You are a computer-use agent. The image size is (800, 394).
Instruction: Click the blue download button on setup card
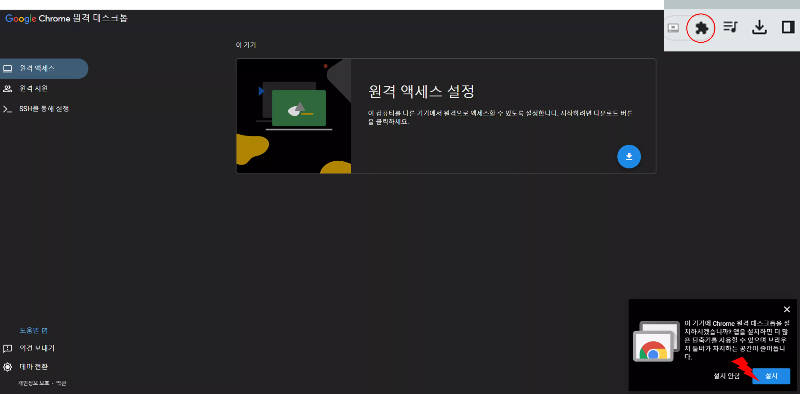click(629, 157)
